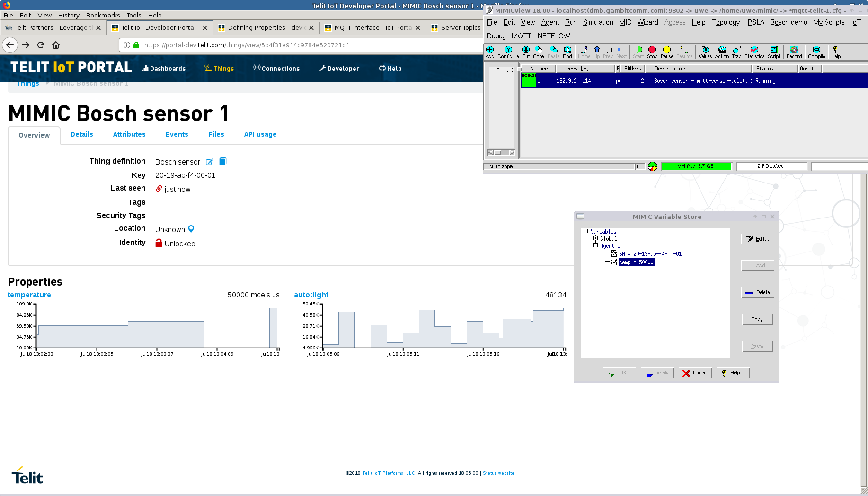The height and width of the screenshot is (496, 868).
Task: Open the Find tool in the MIMICView toolbar
Action: click(567, 52)
